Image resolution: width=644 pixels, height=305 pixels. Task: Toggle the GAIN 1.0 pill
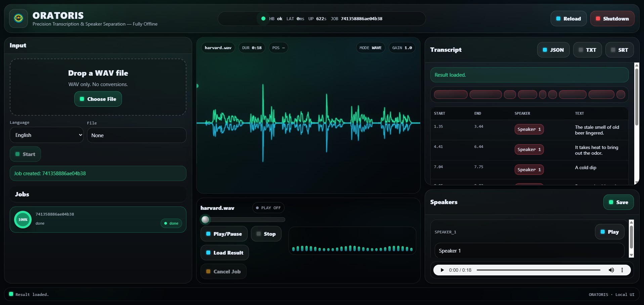coord(402,48)
